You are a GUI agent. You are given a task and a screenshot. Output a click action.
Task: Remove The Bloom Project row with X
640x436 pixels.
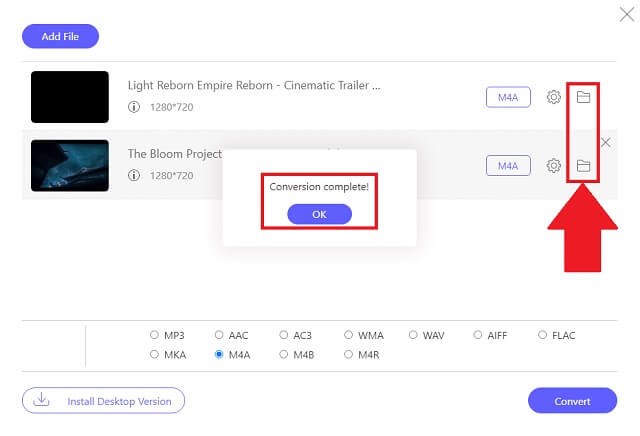606,142
